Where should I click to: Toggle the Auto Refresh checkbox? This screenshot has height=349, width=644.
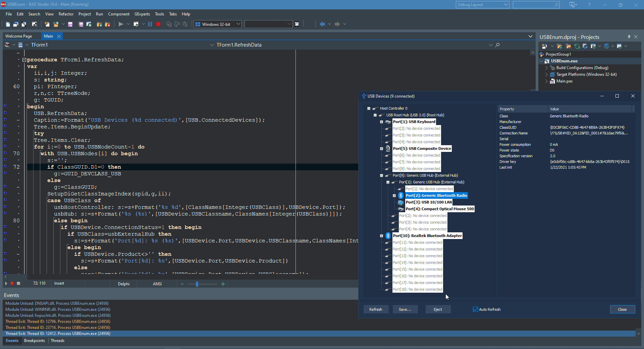pyautogui.click(x=475, y=309)
